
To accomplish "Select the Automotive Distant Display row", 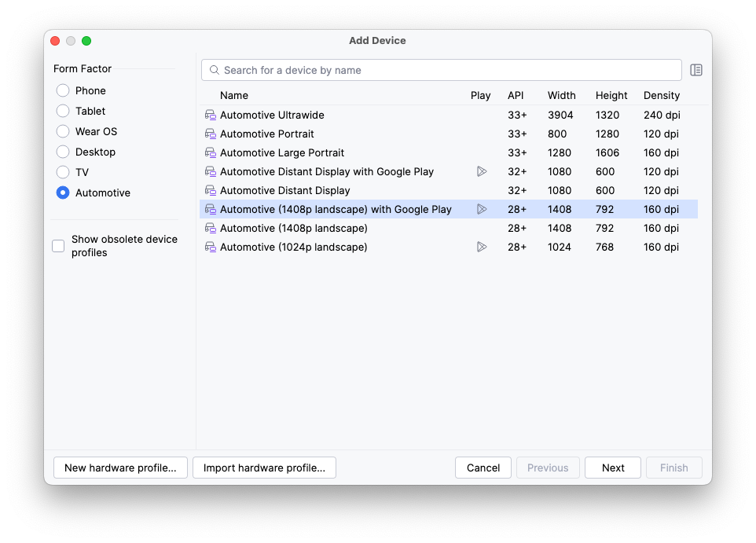I will point(314,190).
